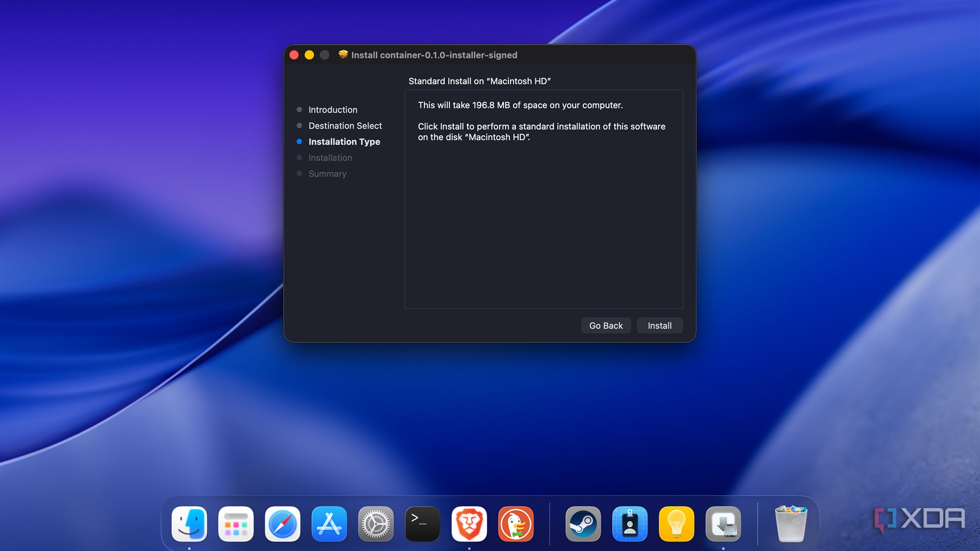Select the Introduction step in sidebar
This screenshot has height=551, width=980.
coord(333,110)
